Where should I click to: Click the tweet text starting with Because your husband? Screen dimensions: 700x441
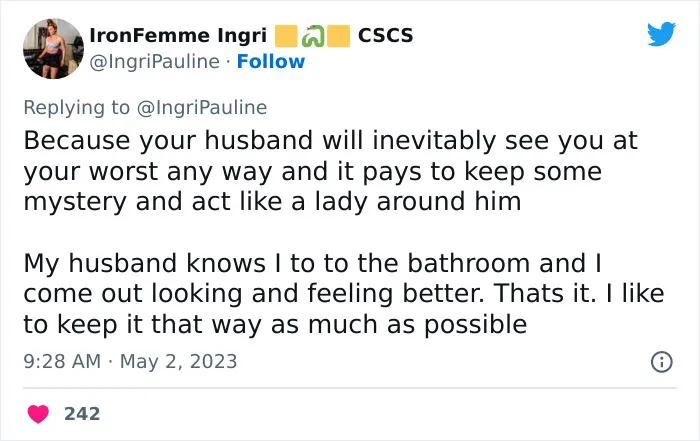[330, 171]
